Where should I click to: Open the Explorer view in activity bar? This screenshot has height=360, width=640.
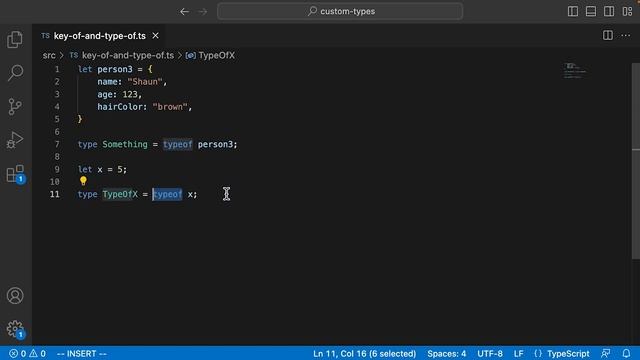[15, 40]
